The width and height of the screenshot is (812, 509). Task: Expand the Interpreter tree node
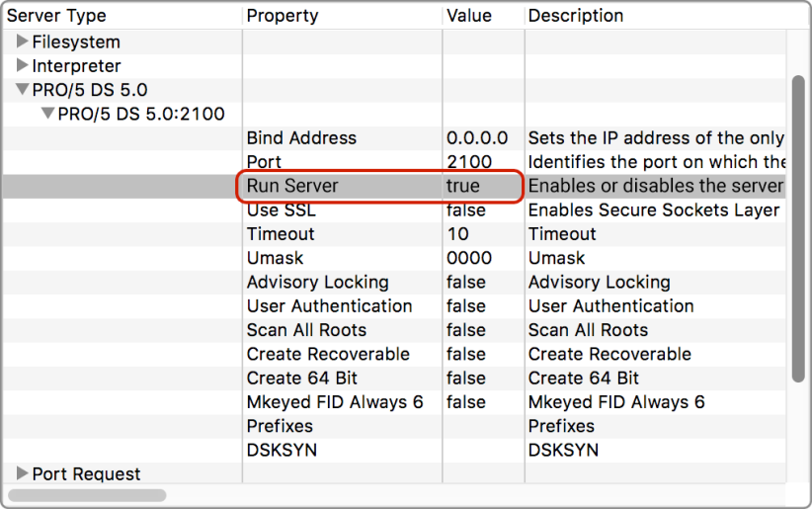tap(22, 65)
